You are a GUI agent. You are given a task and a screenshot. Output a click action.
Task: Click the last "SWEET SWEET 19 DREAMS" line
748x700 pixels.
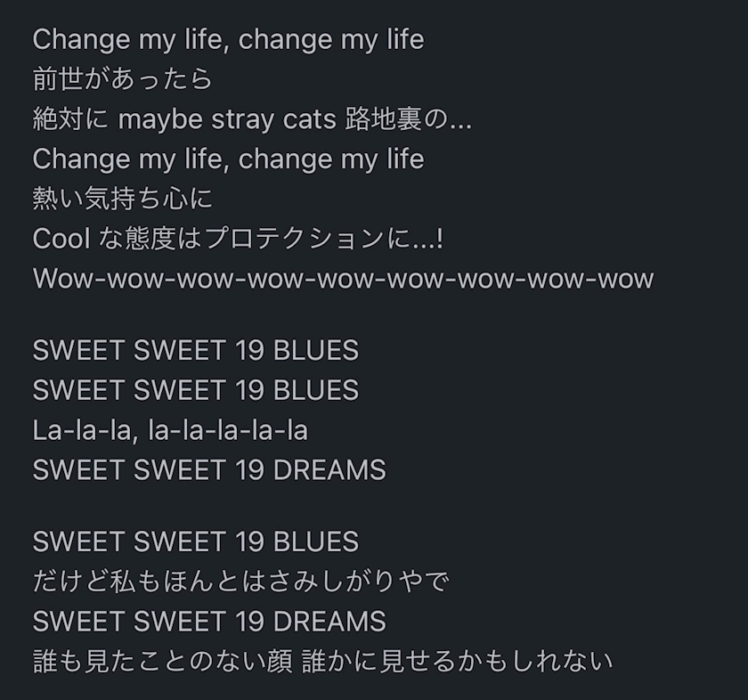[x=209, y=621]
